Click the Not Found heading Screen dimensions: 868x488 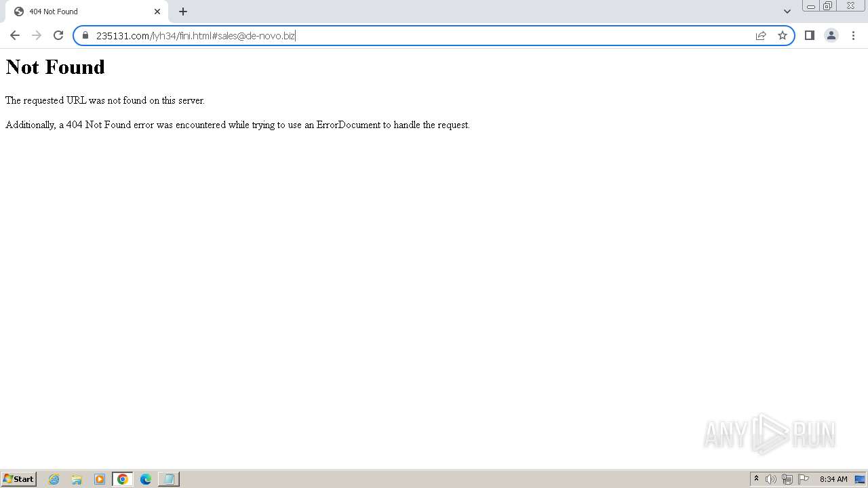pos(56,66)
